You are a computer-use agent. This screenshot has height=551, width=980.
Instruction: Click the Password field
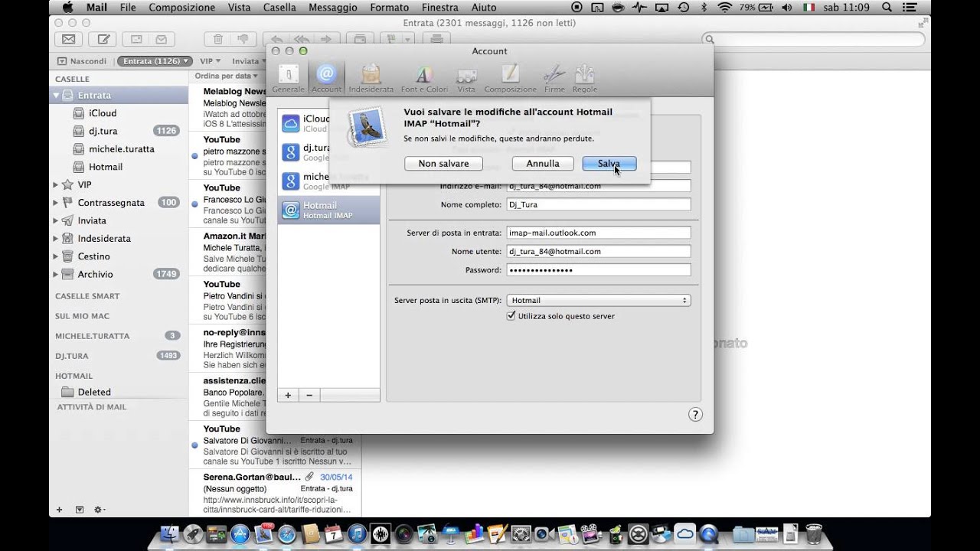[599, 269]
